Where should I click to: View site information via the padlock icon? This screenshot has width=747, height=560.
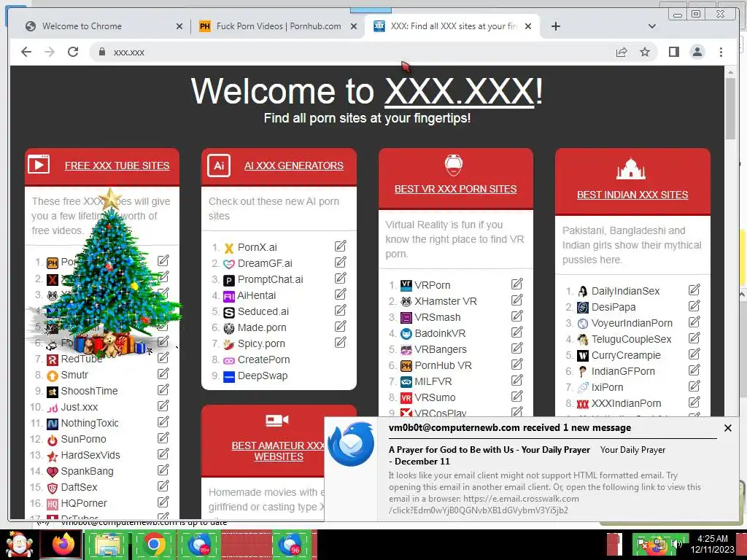[x=101, y=52]
